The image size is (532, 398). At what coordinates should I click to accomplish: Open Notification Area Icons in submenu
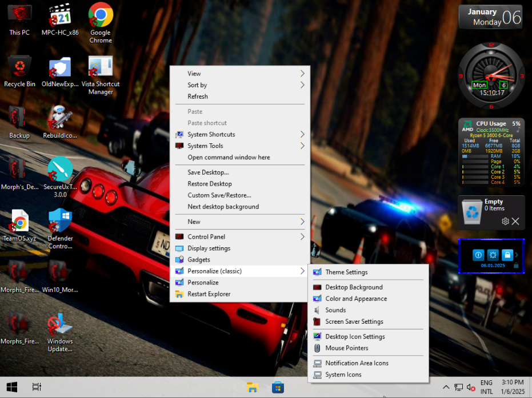click(x=368, y=363)
